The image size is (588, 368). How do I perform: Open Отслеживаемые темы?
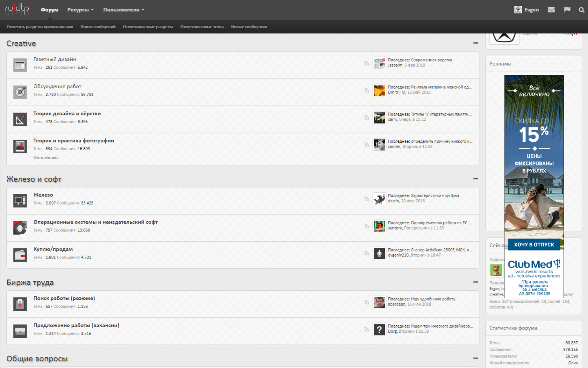point(202,27)
